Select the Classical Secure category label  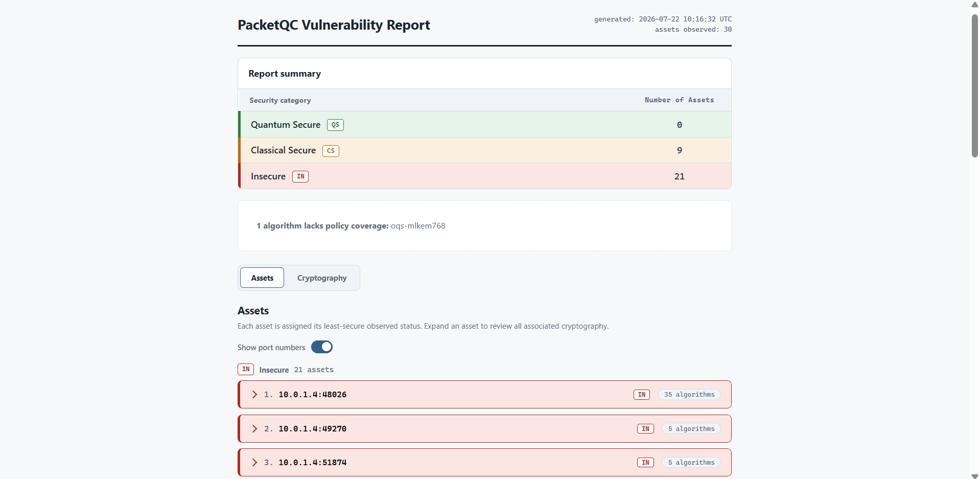[283, 150]
